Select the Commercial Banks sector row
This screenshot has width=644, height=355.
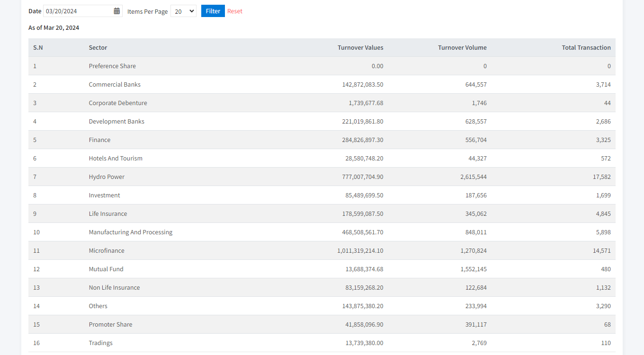pos(115,85)
